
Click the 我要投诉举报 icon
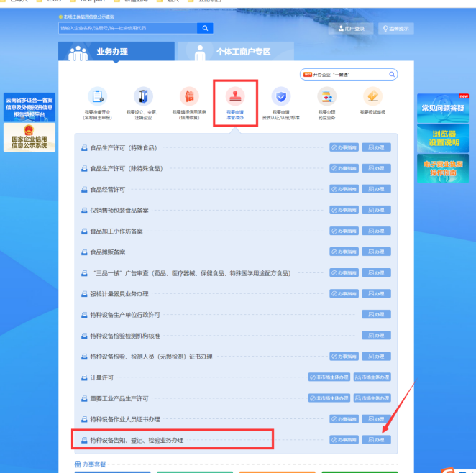[372, 96]
